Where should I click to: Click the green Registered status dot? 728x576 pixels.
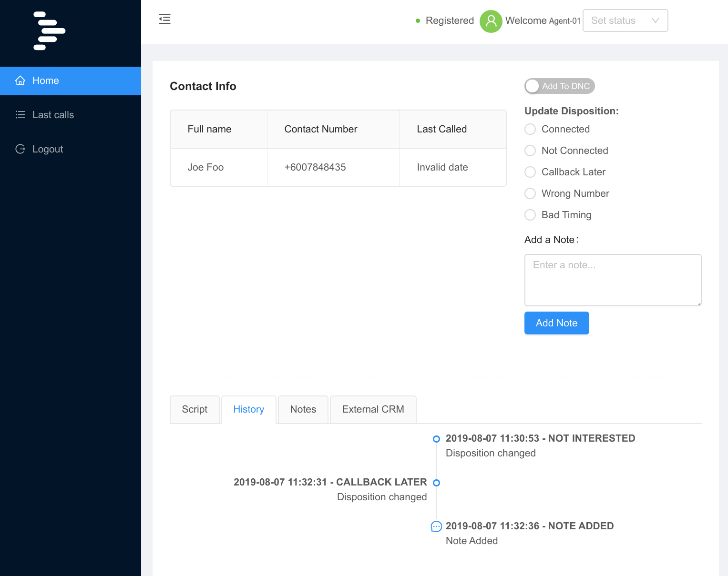click(x=418, y=21)
